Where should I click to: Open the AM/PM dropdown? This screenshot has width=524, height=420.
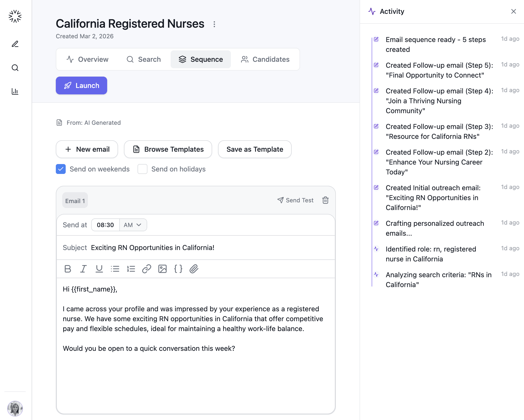pyautogui.click(x=133, y=225)
